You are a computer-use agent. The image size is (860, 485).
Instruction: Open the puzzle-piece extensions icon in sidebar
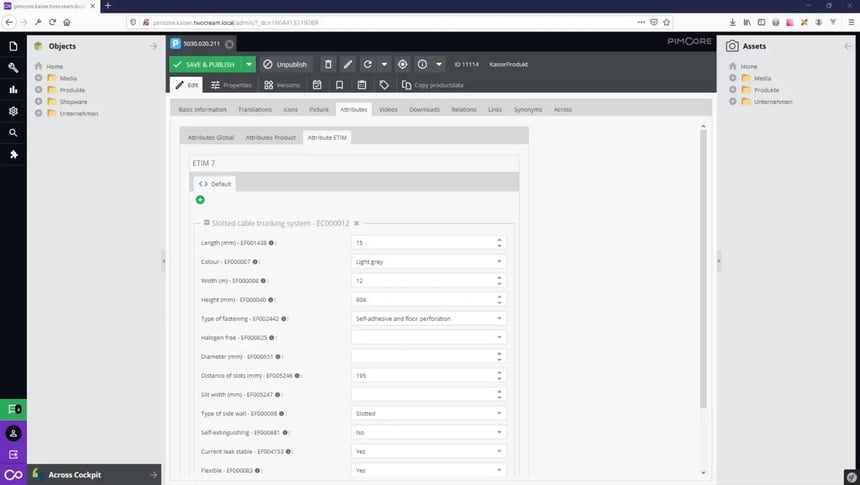coord(13,154)
